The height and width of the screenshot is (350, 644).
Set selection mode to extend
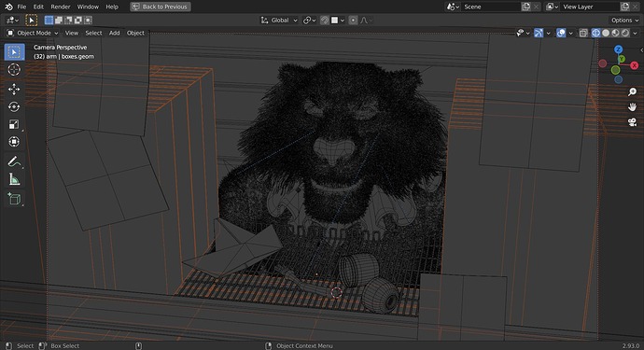(x=59, y=21)
